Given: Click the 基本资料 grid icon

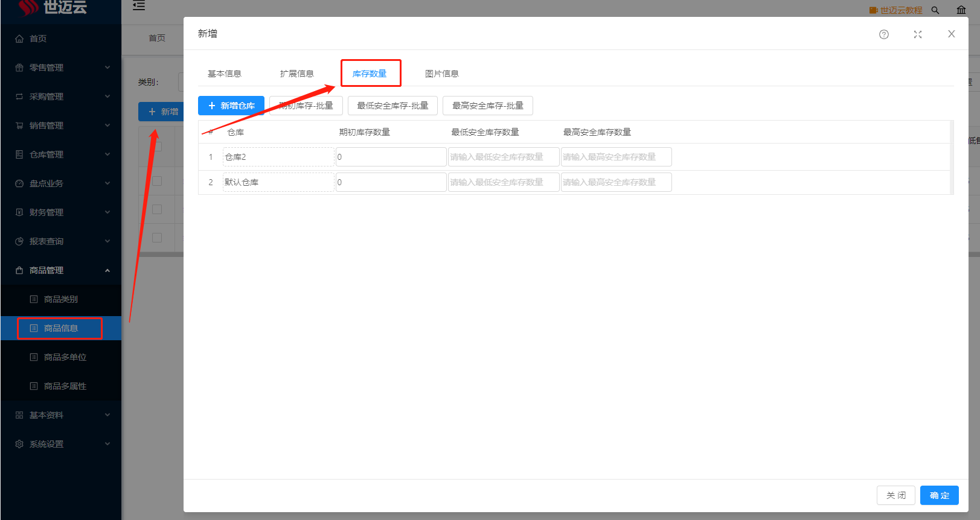Looking at the screenshot, I should [19, 415].
